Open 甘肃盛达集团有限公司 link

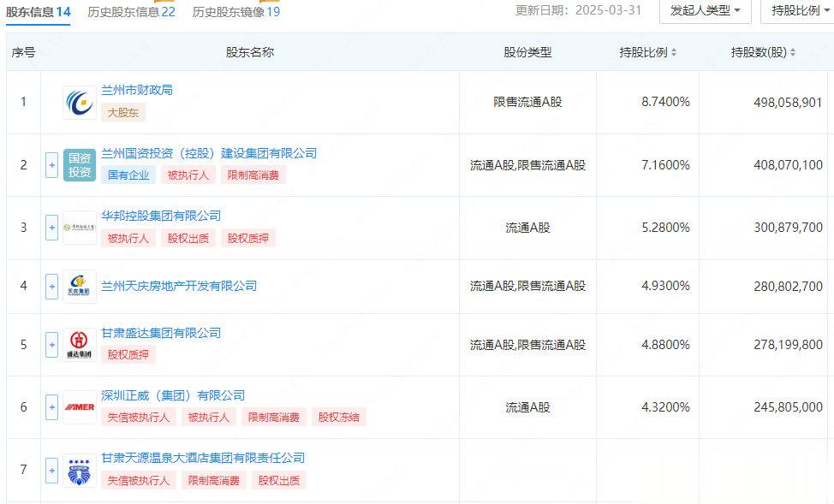(x=161, y=333)
